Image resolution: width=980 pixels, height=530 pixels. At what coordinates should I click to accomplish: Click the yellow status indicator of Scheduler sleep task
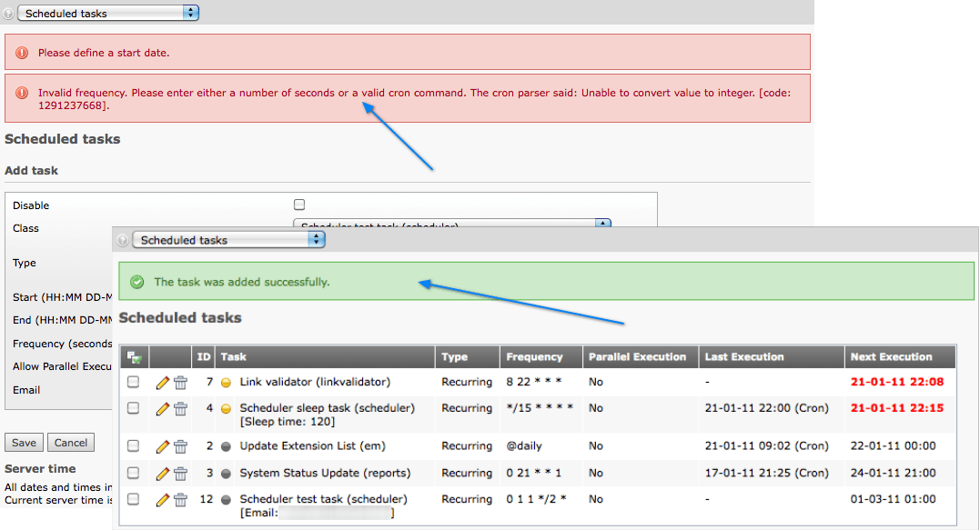226,409
